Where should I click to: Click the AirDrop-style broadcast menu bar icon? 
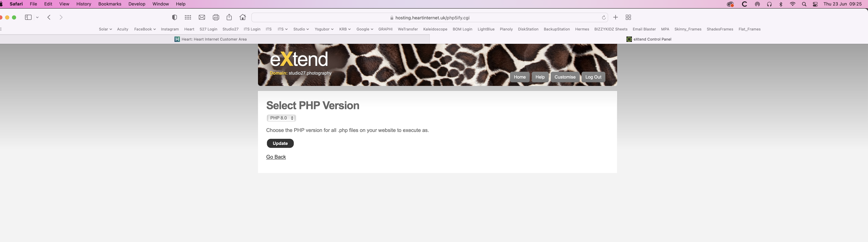(x=757, y=4)
